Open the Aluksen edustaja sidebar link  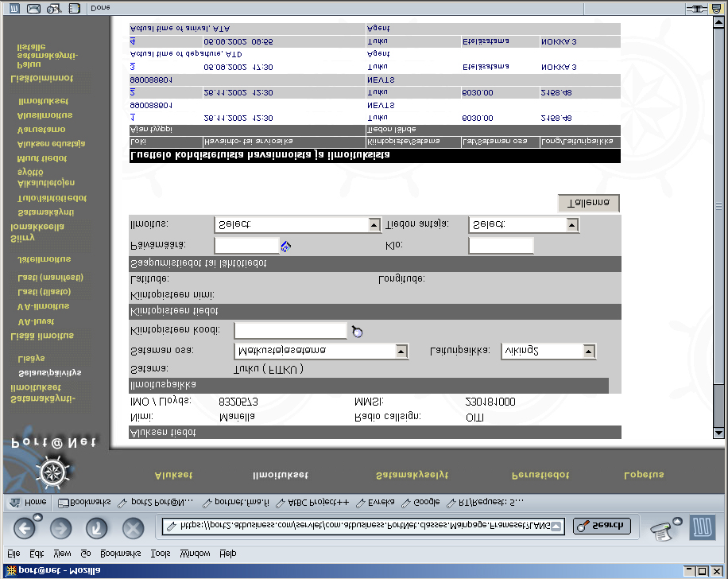pos(51,144)
